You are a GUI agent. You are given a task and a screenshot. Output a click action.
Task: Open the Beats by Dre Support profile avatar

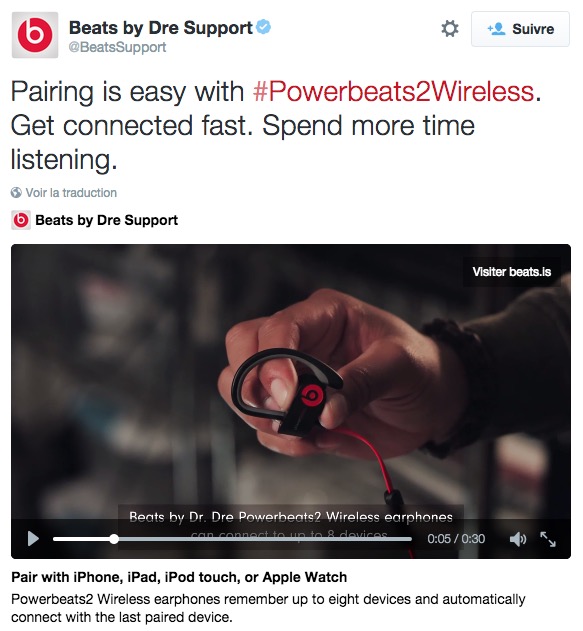[x=35, y=35]
